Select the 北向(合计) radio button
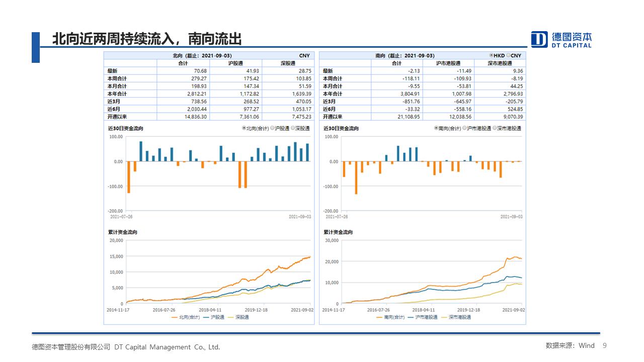The image size is (644, 362). click(x=244, y=128)
